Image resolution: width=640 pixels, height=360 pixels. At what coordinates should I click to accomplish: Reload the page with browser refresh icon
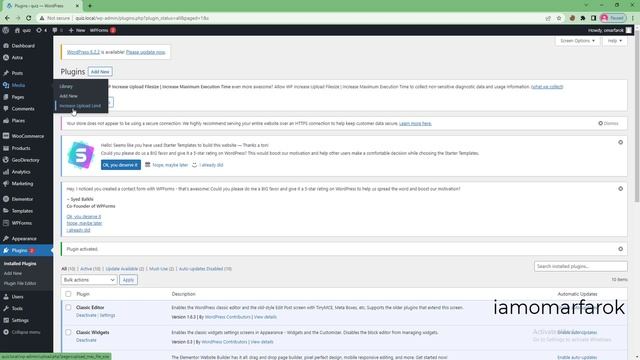pyautogui.click(x=29, y=18)
